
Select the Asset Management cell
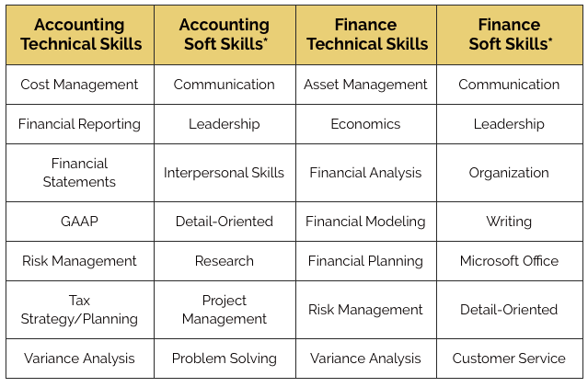(366, 85)
